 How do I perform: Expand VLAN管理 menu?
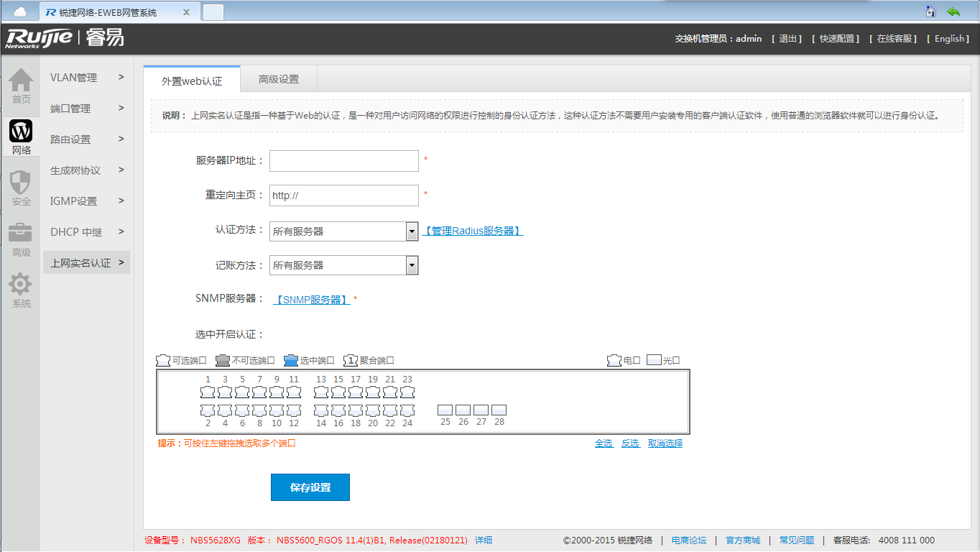click(86, 78)
